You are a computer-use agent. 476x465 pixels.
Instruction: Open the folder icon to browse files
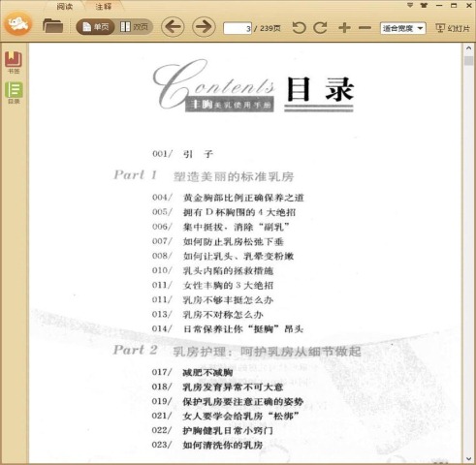52,26
